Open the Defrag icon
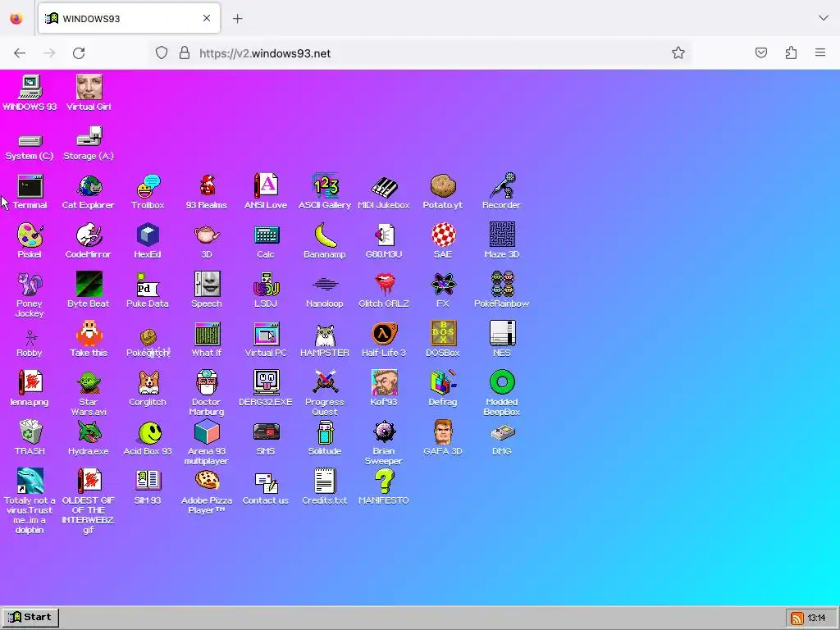This screenshot has width=840, height=630. click(443, 382)
